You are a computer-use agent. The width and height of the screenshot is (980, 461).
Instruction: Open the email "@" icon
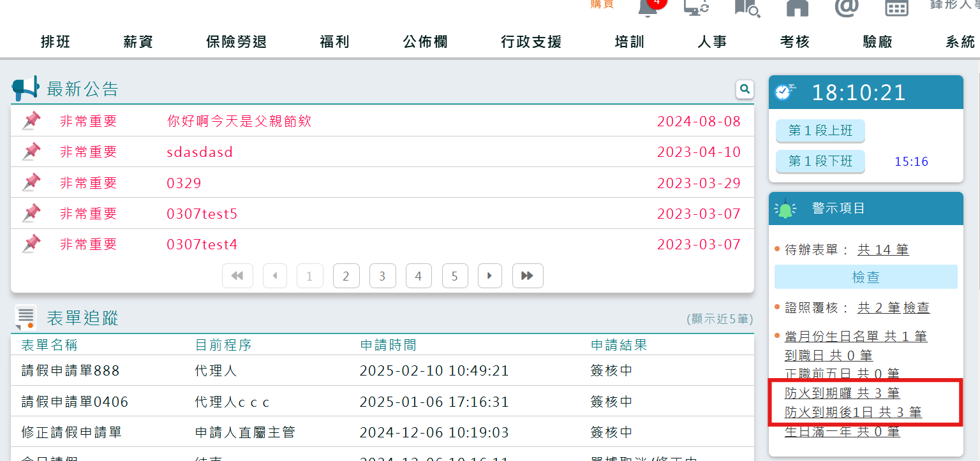[846, 8]
